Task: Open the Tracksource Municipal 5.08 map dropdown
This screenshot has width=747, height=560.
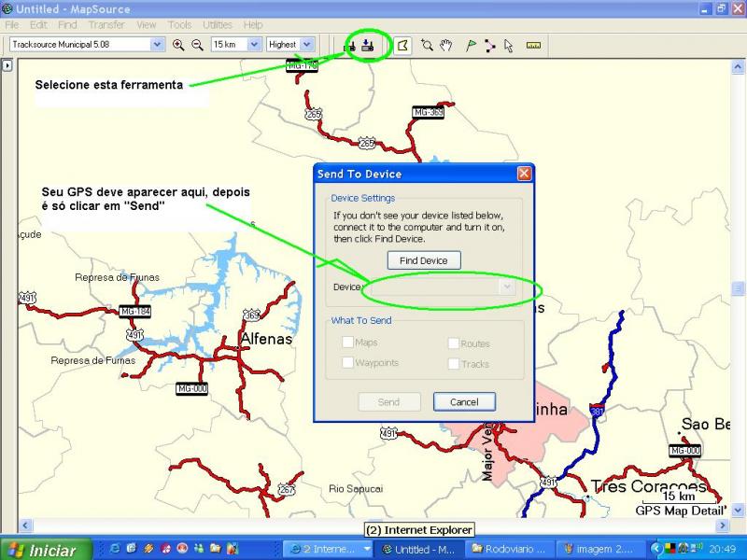Action: click(157, 44)
